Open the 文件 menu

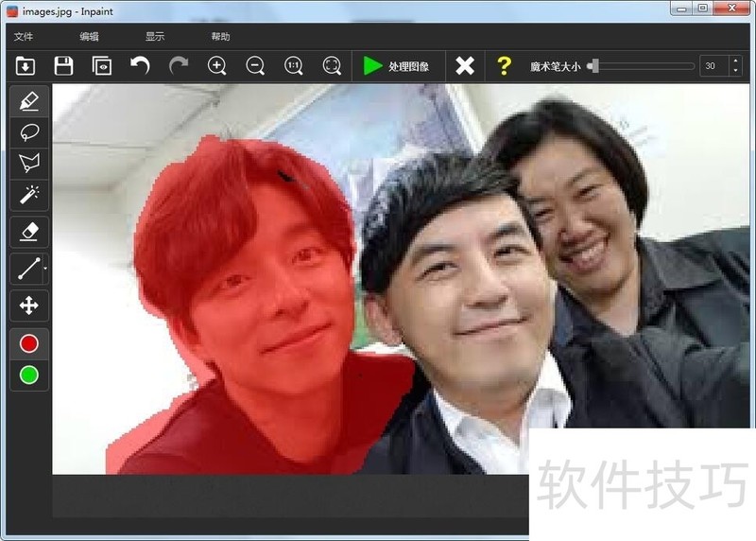click(24, 37)
